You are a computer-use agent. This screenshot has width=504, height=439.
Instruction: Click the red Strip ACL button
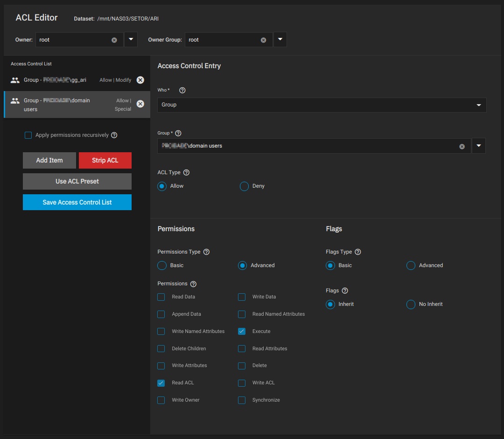click(x=105, y=161)
